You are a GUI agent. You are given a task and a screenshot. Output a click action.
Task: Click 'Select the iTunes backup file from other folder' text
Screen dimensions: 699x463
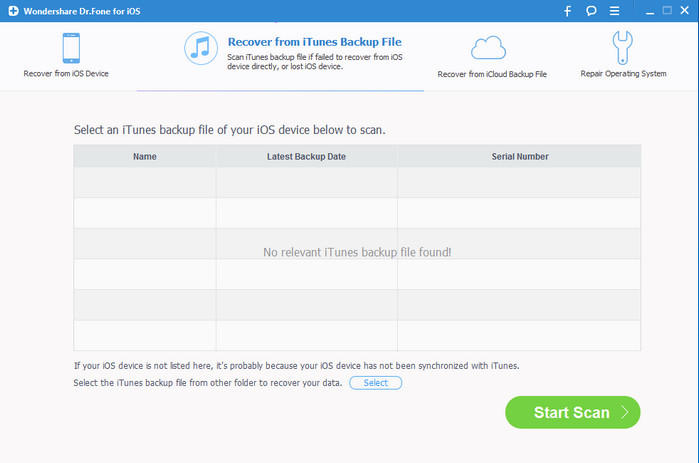(208, 383)
